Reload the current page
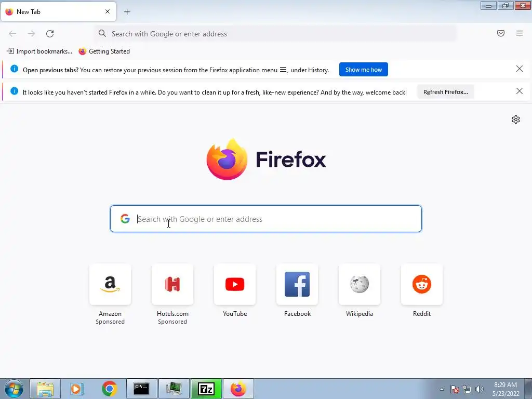 50,34
